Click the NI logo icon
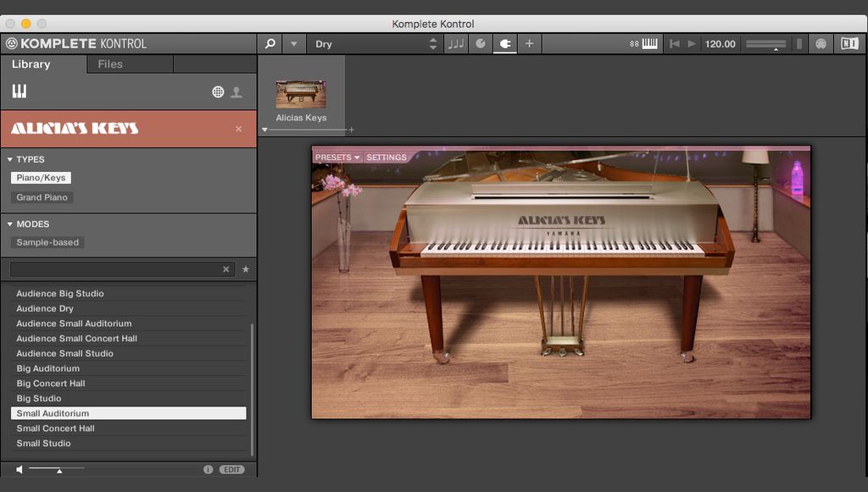 point(849,44)
